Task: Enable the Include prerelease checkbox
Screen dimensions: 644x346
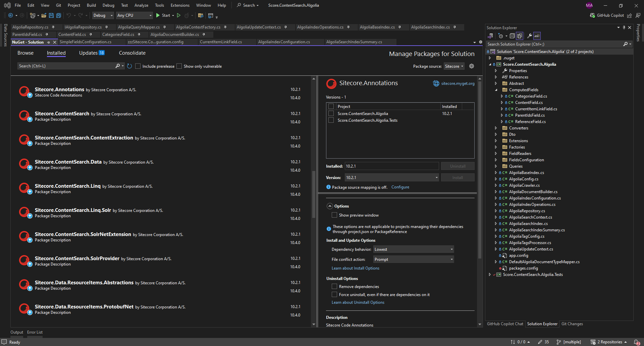Action: pyautogui.click(x=138, y=66)
